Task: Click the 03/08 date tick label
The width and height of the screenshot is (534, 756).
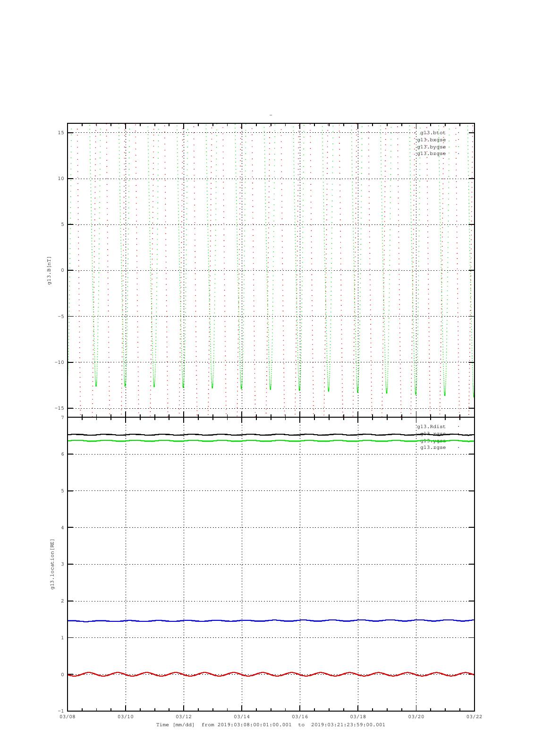Action: click(x=67, y=716)
